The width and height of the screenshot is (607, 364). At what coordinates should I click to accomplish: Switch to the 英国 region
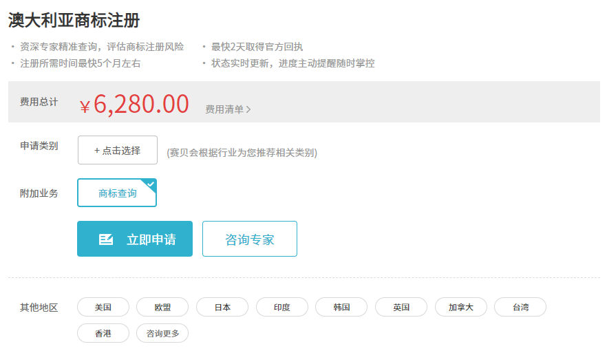(401, 307)
